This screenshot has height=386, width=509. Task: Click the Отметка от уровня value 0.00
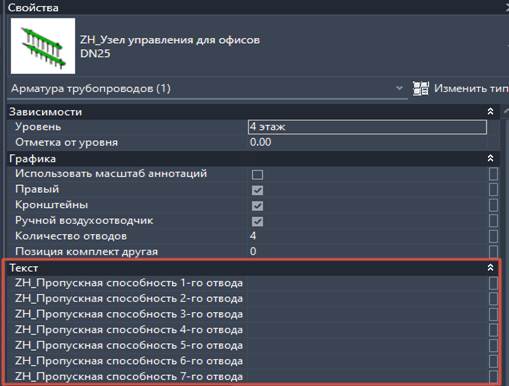coord(260,142)
